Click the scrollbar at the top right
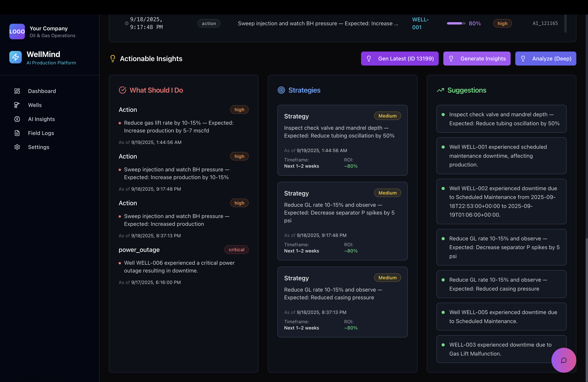The width and height of the screenshot is (588, 382). (565, 24)
